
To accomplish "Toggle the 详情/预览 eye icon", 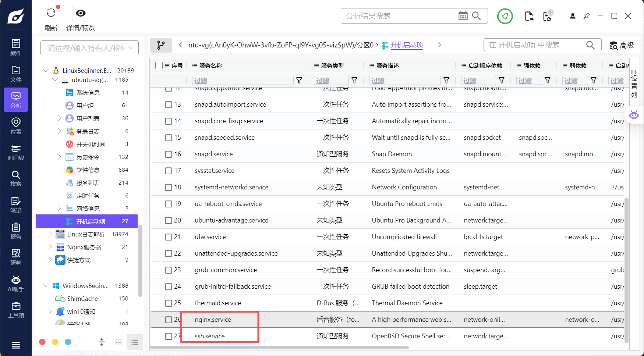I will [81, 13].
